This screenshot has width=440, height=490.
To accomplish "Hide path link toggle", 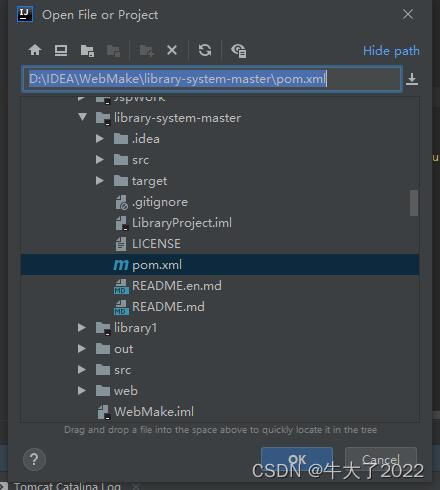I will pos(391,51).
